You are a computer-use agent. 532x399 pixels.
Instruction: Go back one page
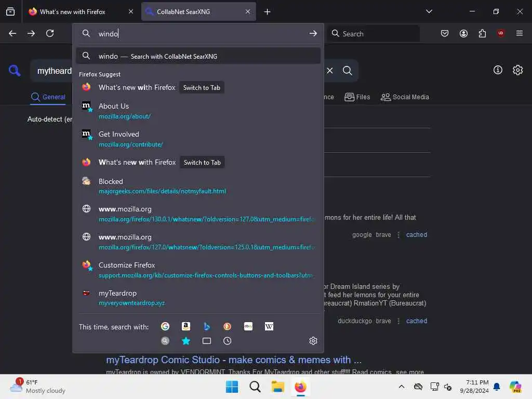tap(12, 33)
